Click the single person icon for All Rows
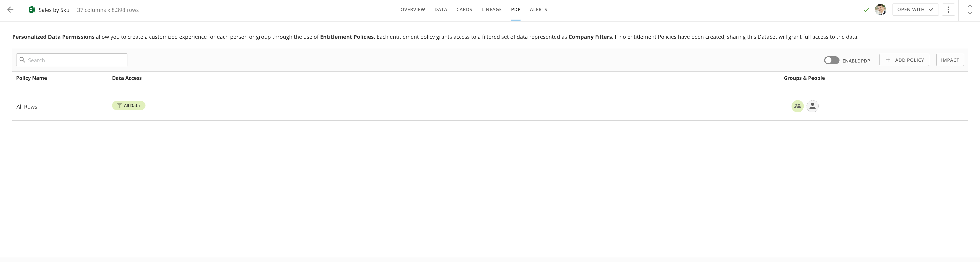980x262 pixels. tap(812, 106)
